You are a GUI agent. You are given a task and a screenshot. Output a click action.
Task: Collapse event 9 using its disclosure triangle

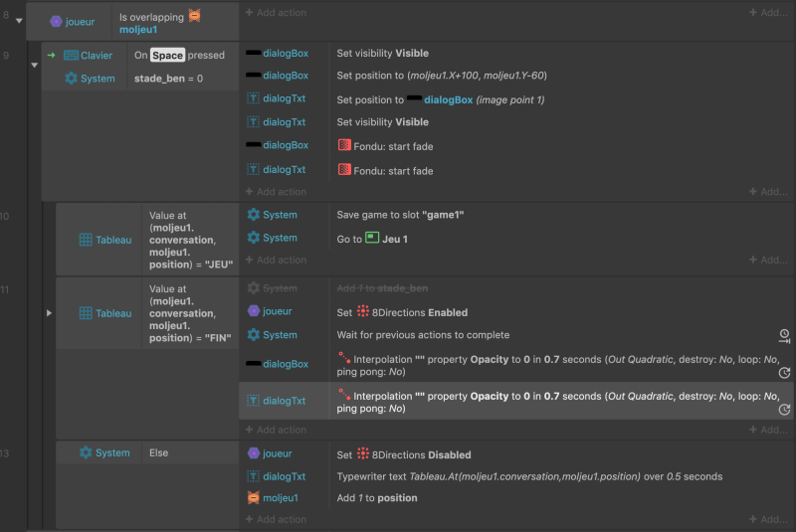tap(35, 65)
